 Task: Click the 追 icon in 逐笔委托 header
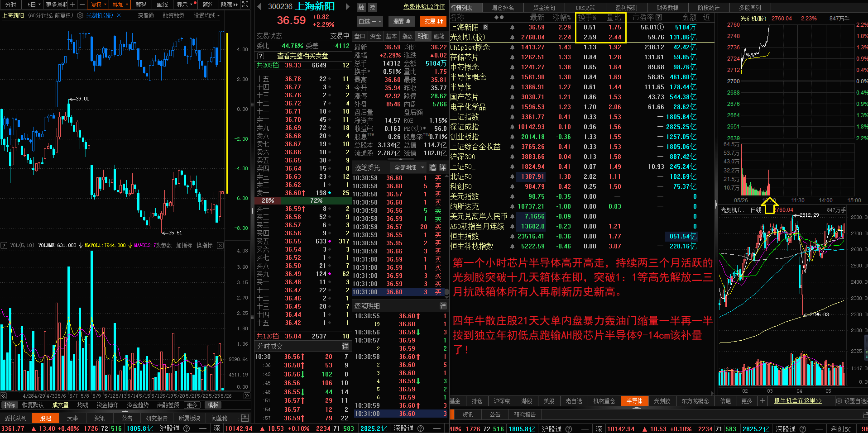coord(432,167)
